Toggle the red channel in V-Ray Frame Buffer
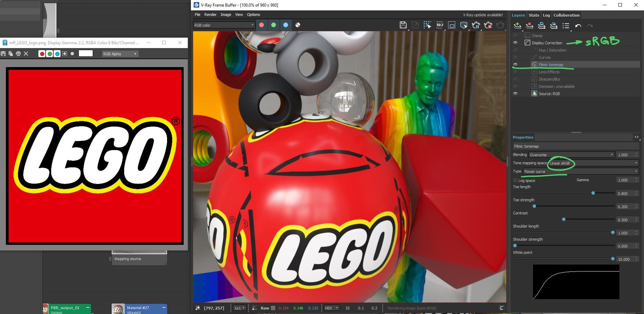 pos(261,25)
